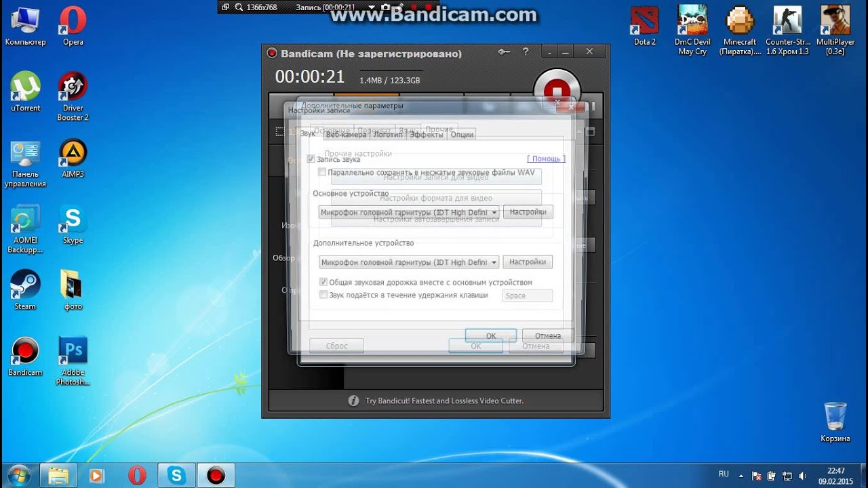Image resolution: width=868 pixels, height=488 pixels.
Task: Select the Skype desktop shortcut
Action: click(73, 224)
